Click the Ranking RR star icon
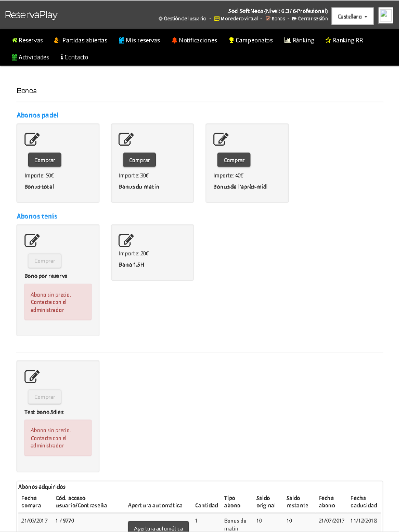The image size is (399, 532). 328,40
